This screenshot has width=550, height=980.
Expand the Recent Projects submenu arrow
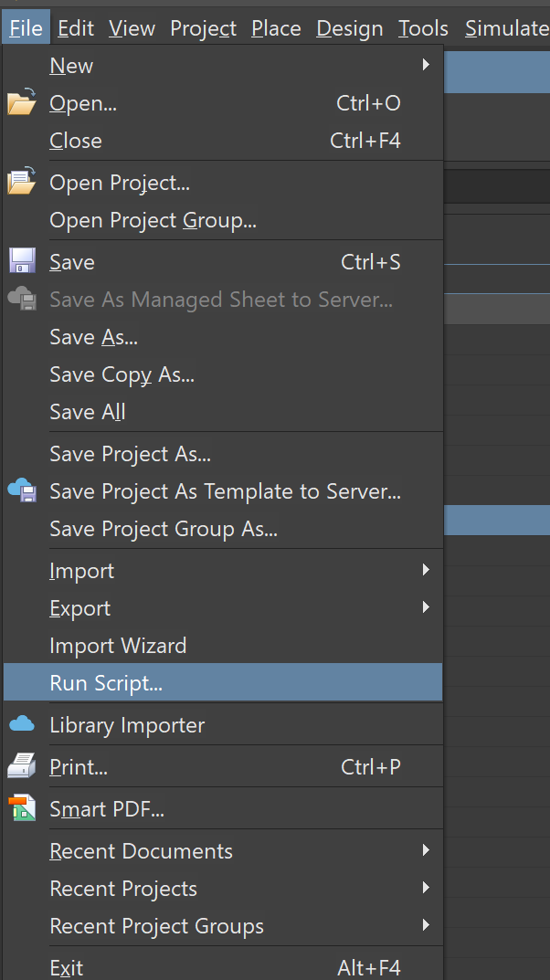(x=426, y=888)
